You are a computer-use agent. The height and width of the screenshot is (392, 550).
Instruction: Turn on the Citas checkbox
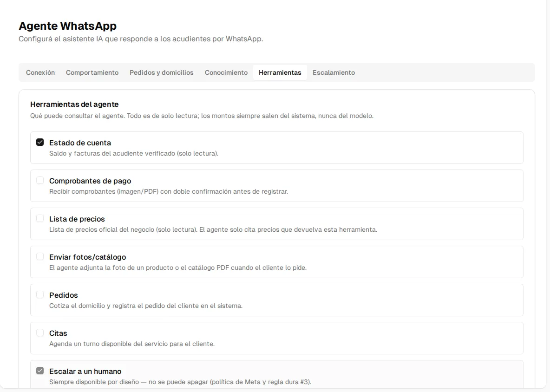pos(40,333)
